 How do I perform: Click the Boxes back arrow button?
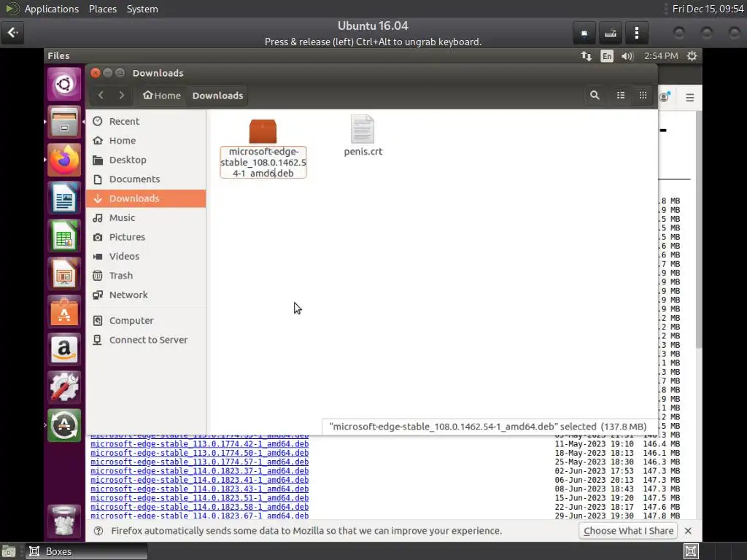[x=12, y=32]
